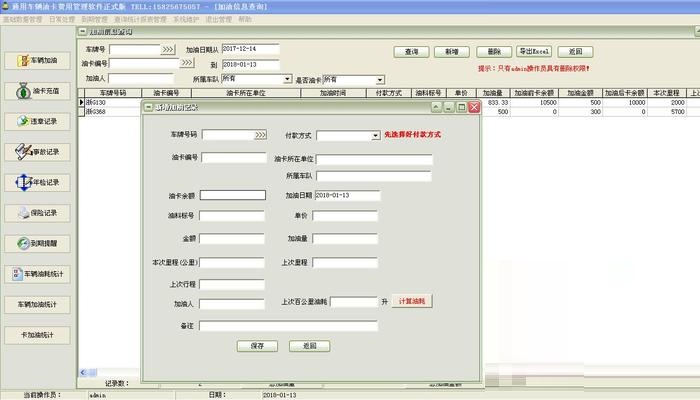Maximize the add-record dialog
Image resolution: width=700 pixels, height=400 pixels.
tap(462, 107)
